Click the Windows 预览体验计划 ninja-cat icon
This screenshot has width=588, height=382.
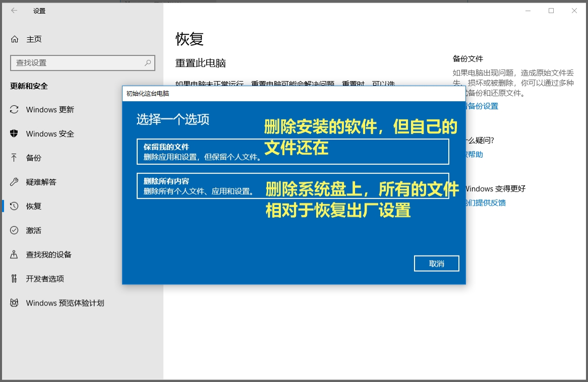tap(14, 303)
